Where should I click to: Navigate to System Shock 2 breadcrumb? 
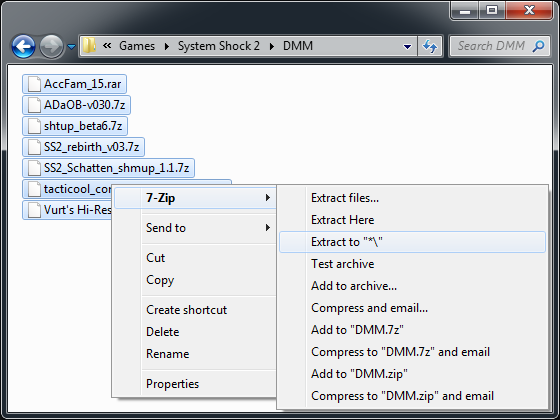point(219,46)
